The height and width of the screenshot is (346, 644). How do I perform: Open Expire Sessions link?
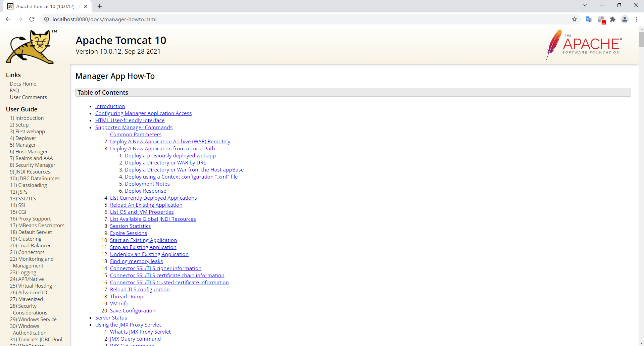[x=129, y=233]
